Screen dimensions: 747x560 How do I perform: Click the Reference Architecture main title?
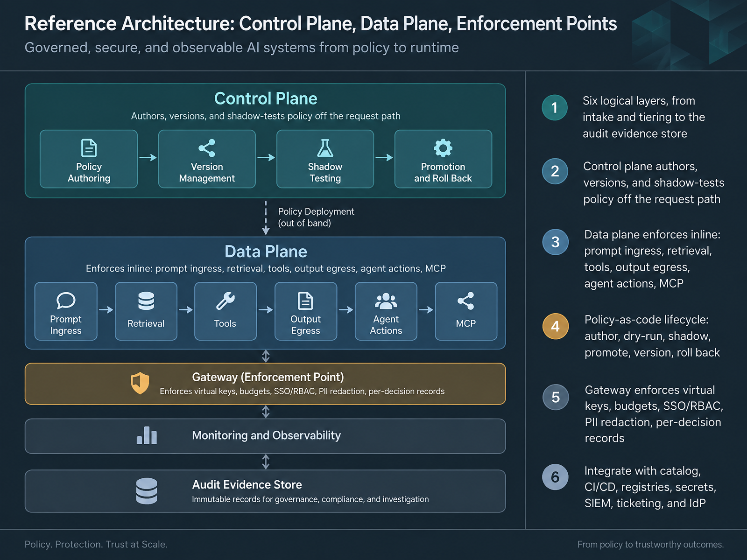(321, 24)
